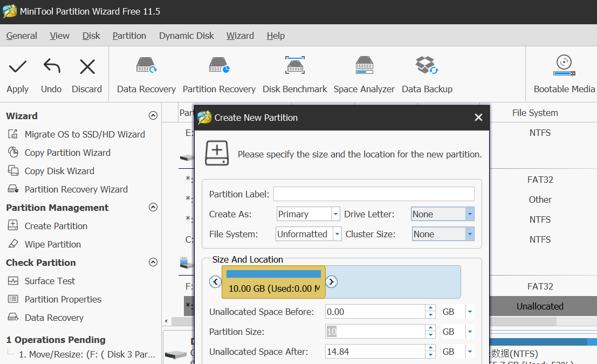Click the Apply checkmark icon

pyautogui.click(x=18, y=67)
